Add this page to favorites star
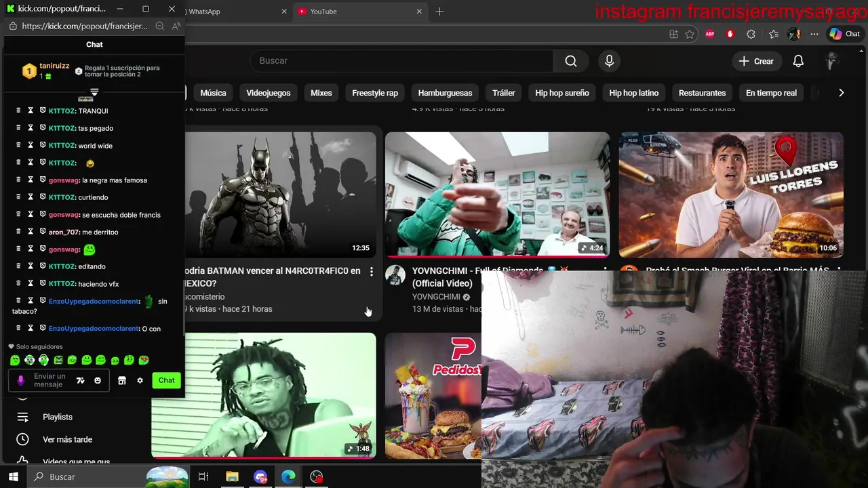 coord(690,34)
